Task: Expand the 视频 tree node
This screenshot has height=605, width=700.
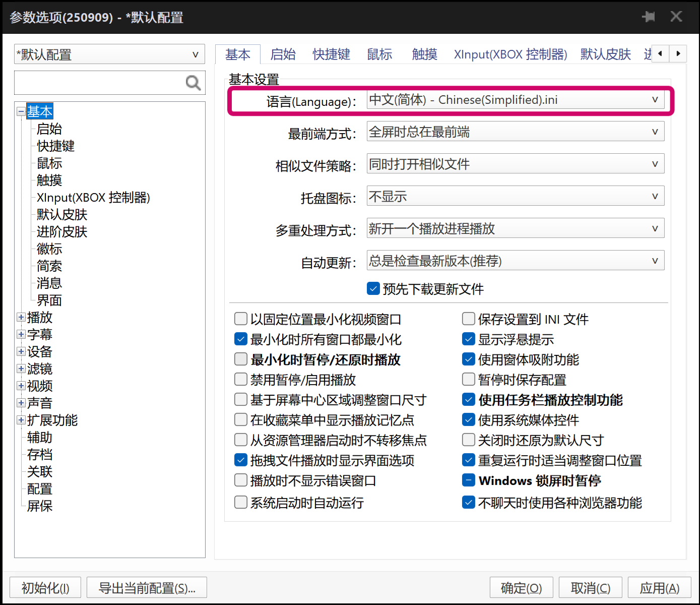Action: (21, 386)
